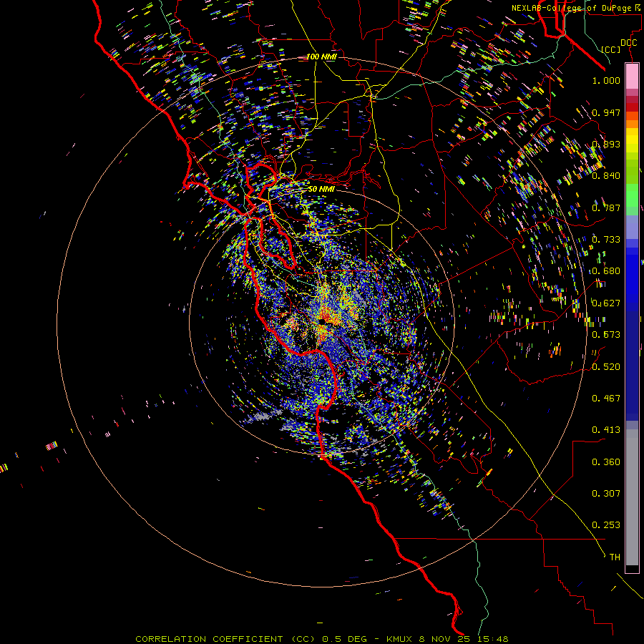Click the red segment of the color bar
Image resolution: width=644 pixels, height=644 pixels.
pyautogui.click(x=632, y=107)
